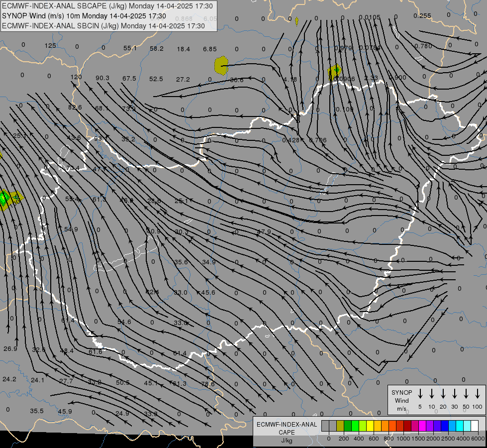
Task: Click the 20 m/s wind arrow in the legend
Action: [443, 394]
